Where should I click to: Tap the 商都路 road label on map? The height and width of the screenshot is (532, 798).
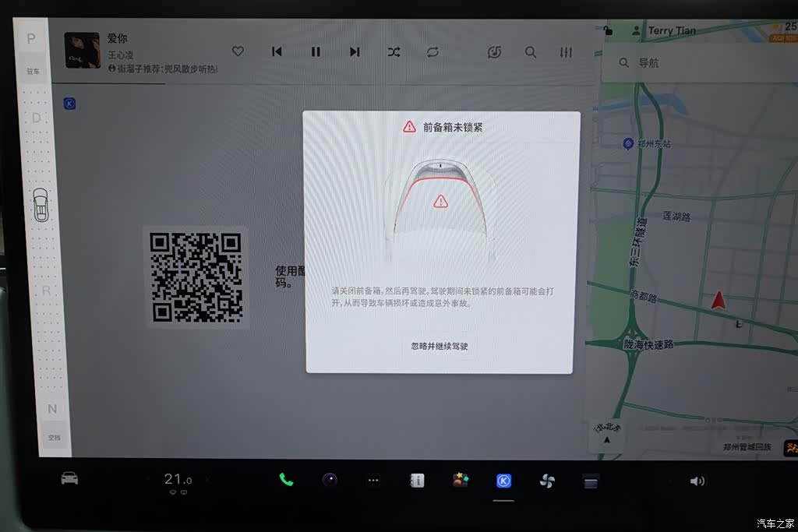(643, 295)
